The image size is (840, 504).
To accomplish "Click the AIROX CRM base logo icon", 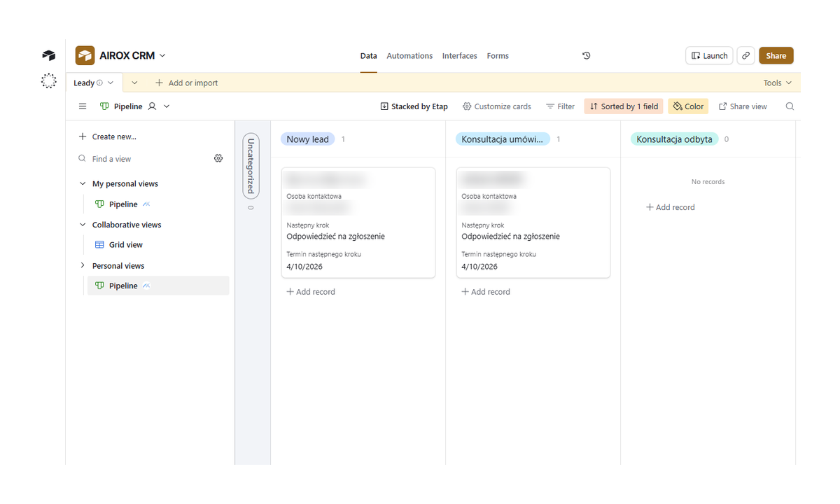I will (x=85, y=55).
